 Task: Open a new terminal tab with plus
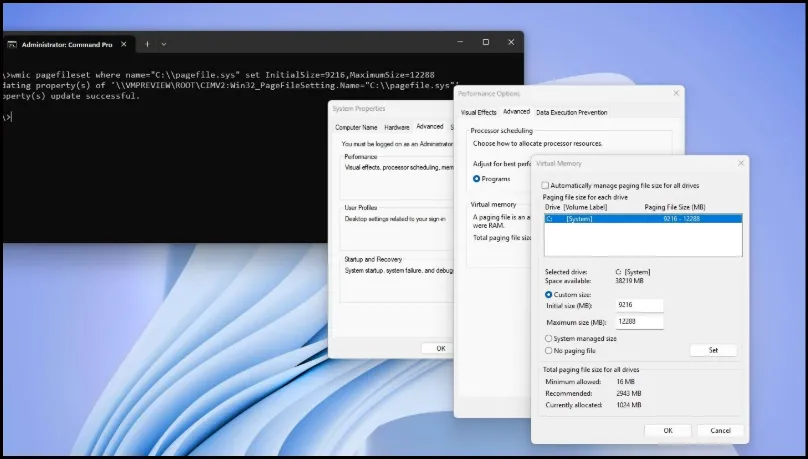pos(147,44)
